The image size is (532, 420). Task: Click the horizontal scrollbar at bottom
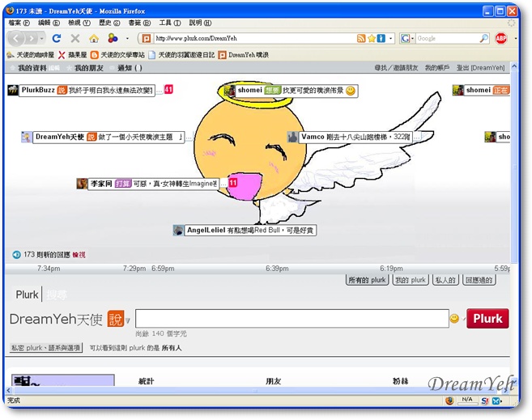257,391
